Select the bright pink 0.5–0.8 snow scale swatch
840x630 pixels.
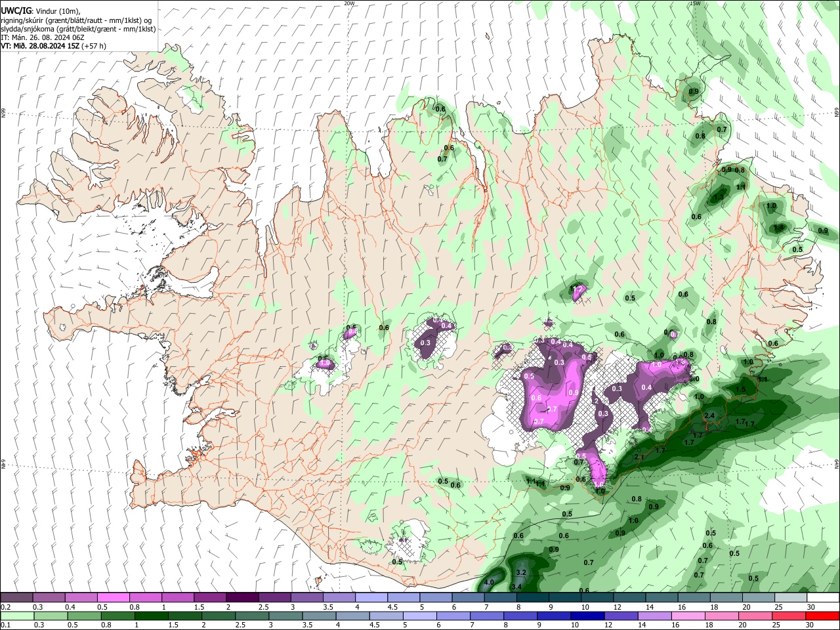point(113,597)
